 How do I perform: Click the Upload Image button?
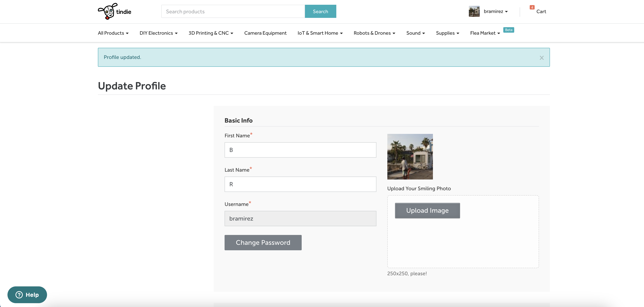pyautogui.click(x=427, y=211)
